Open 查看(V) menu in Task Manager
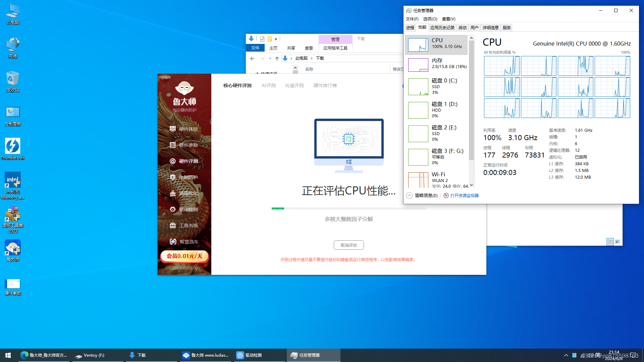 (448, 19)
